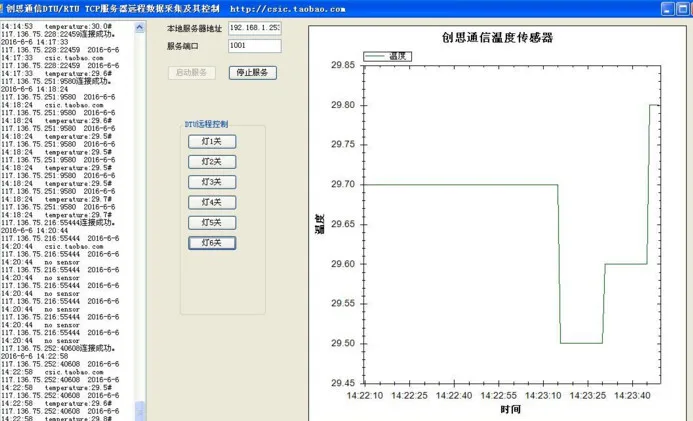The height and width of the screenshot is (421, 693).
Task: Click the 灯2关 remote control button
Action: pos(212,162)
